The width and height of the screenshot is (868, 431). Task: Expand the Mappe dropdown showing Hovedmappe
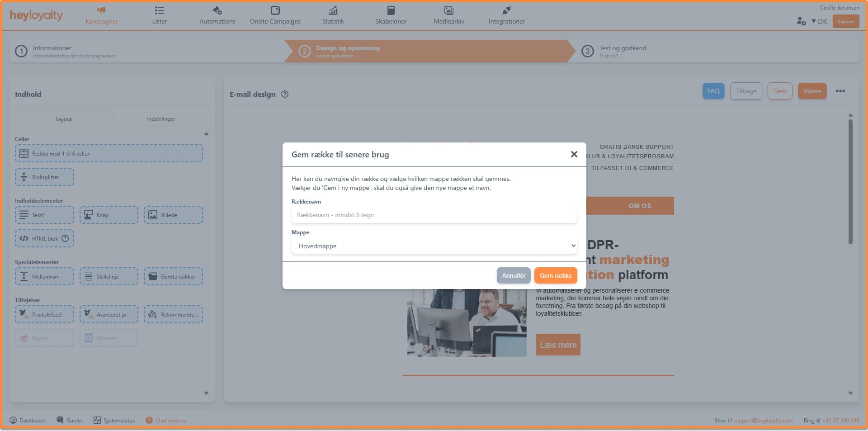click(x=434, y=246)
